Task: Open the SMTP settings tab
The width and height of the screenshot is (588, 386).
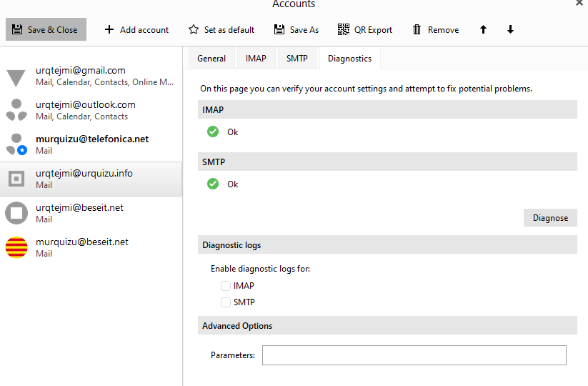Action: pyautogui.click(x=297, y=59)
